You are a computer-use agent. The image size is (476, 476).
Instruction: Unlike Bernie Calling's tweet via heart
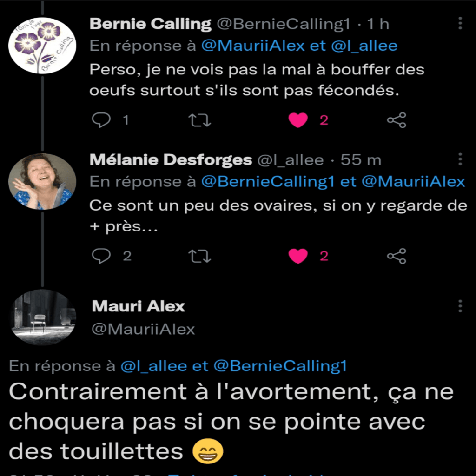[298, 120]
